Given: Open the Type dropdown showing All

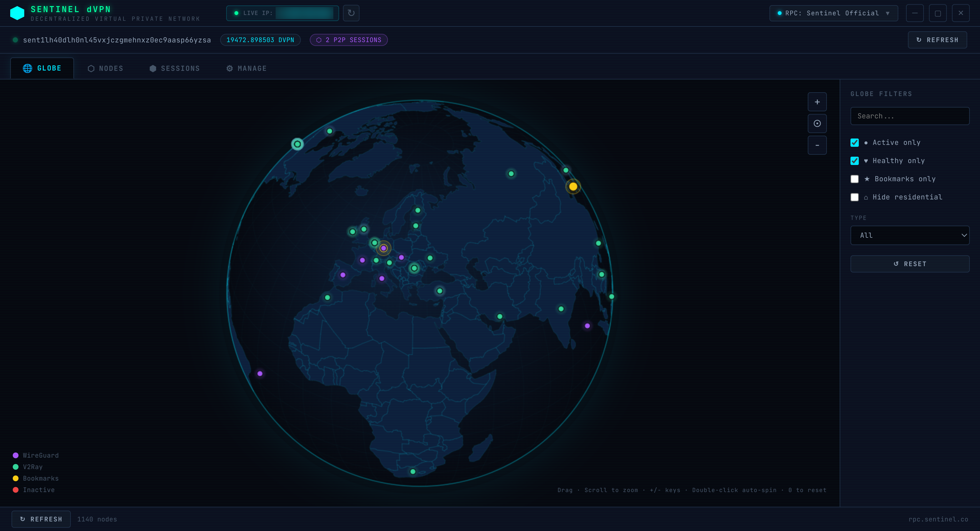Looking at the screenshot, I should pyautogui.click(x=909, y=235).
